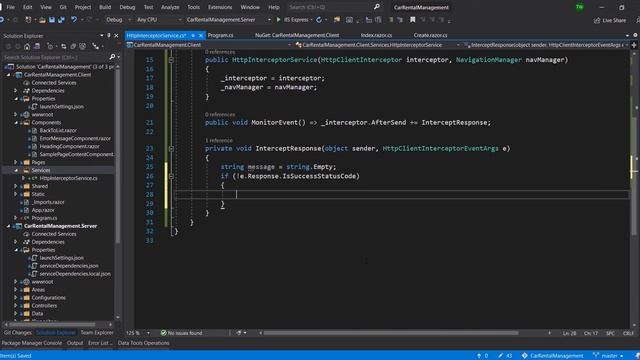Click the browser refresh icon next to IIS Express
Screen dimensions: 640x360
tap(319, 20)
